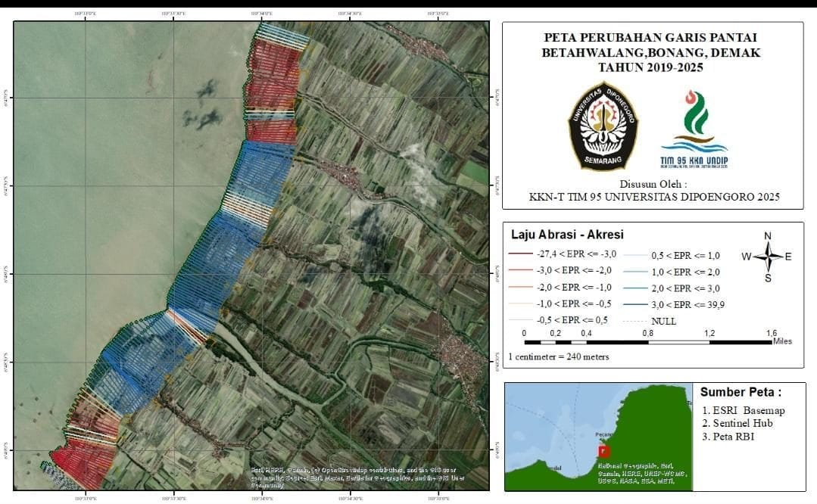Click the north arrow compass rose

(x=768, y=257)
